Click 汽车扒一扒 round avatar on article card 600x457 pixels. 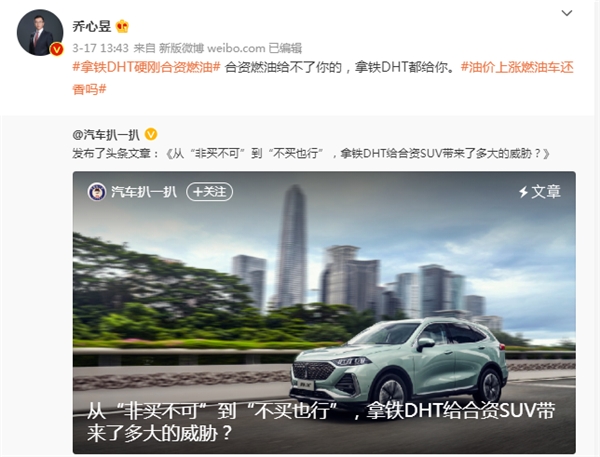point(96,192)
